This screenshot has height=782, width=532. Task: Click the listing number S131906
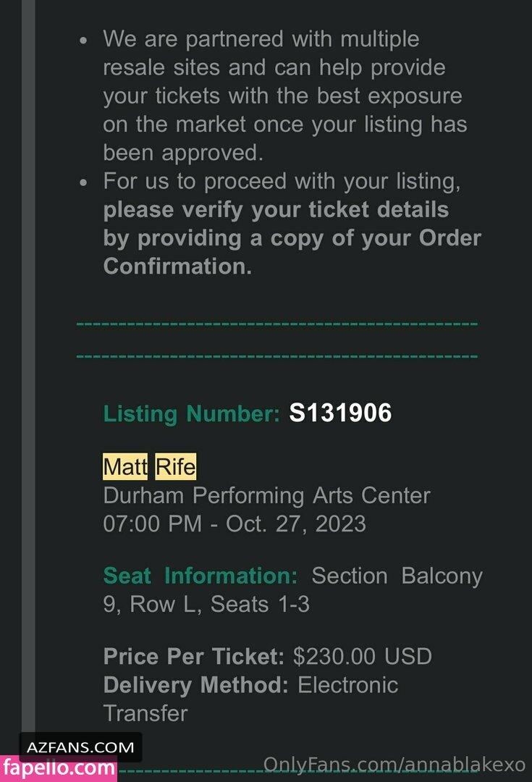click(340, 413)
